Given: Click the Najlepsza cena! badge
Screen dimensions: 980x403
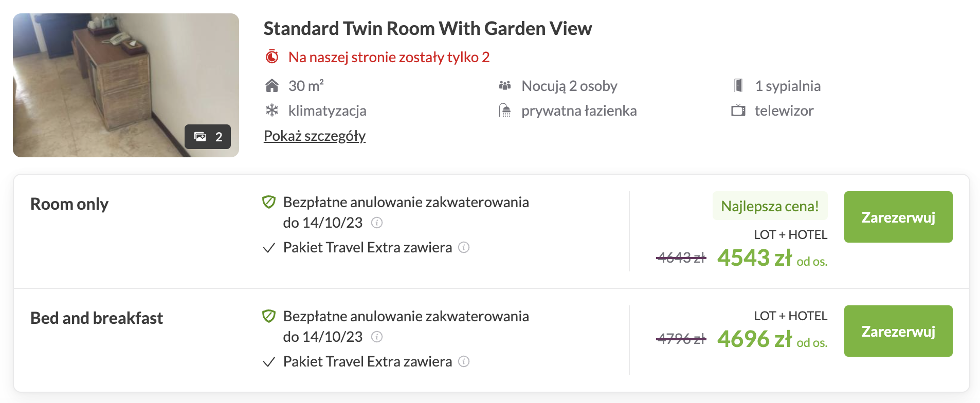Looking at the screenshot, I should [x=770, y=206].
